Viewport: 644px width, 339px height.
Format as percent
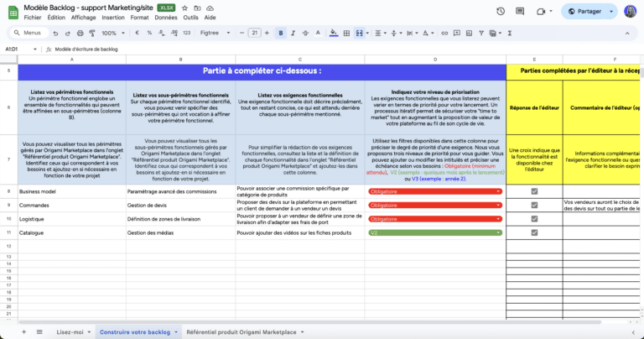coord(149,33)
